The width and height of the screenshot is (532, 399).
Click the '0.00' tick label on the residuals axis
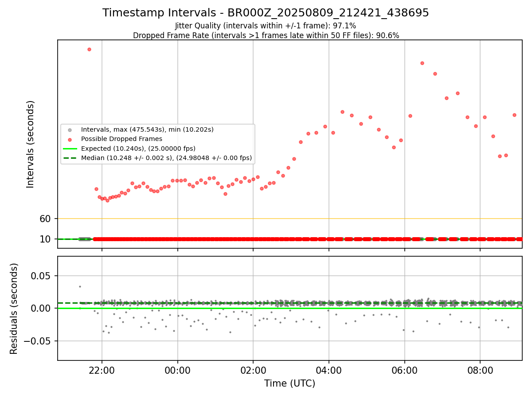(x=42, y=308)
